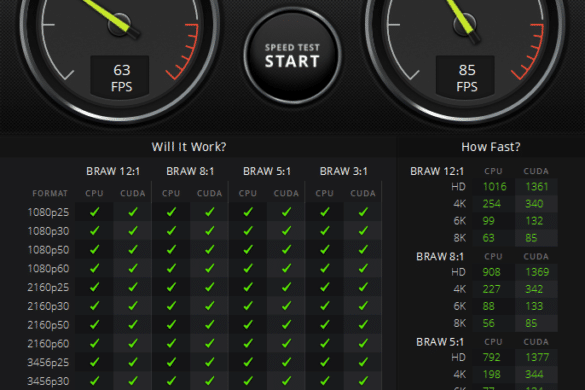Click the 'How Fast?' heading
Image resolution: width=585 pixels, height=390 pixels.
pos(491,147)
